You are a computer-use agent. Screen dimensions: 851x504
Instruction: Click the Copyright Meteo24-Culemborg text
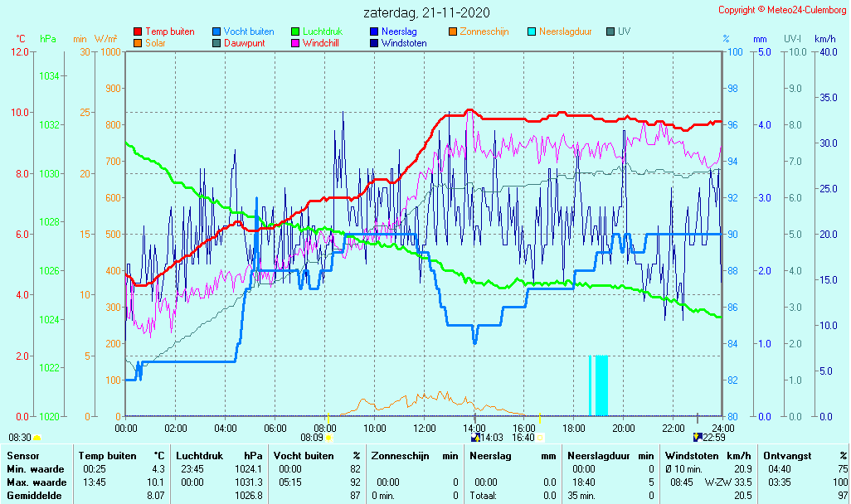point(782,10)
